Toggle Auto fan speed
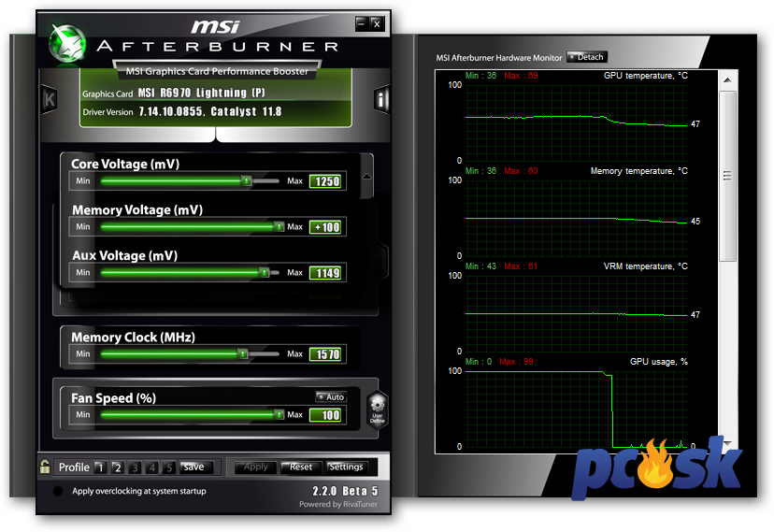Viewport: 774px width, 532px height. click(331, 396)
